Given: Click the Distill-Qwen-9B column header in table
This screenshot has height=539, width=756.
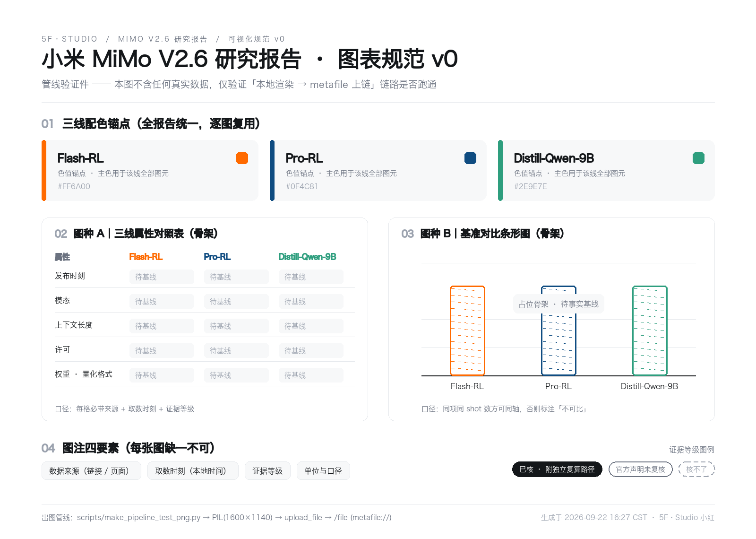Looking at the screenshot, I should (x=307, y=257).
